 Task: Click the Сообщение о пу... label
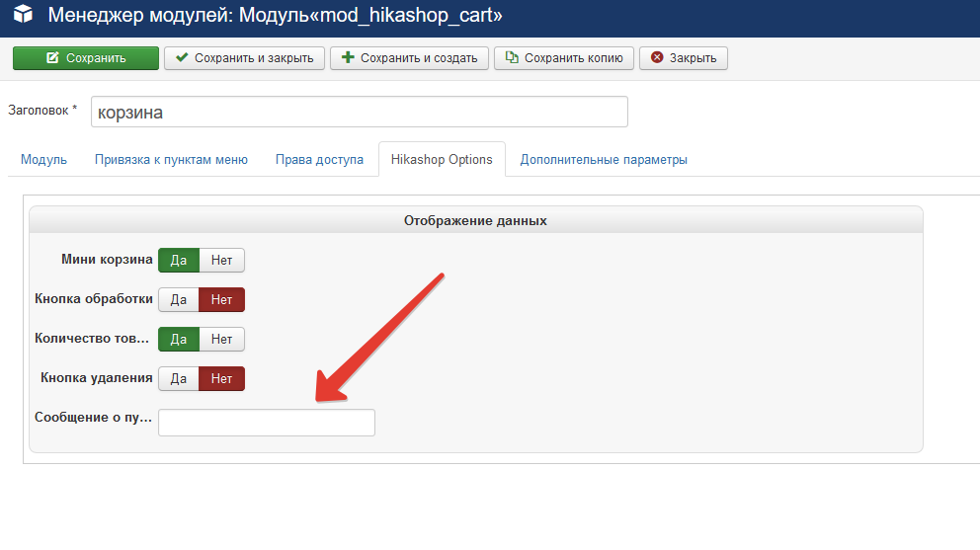click(93, 417)
